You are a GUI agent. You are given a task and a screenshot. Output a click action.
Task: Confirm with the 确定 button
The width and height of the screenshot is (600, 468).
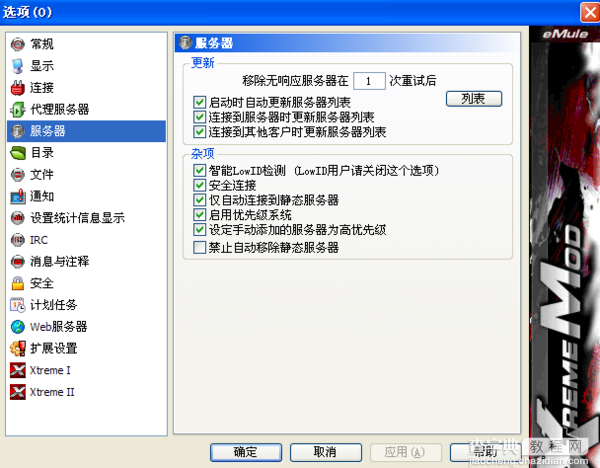[x=246, y=452]
